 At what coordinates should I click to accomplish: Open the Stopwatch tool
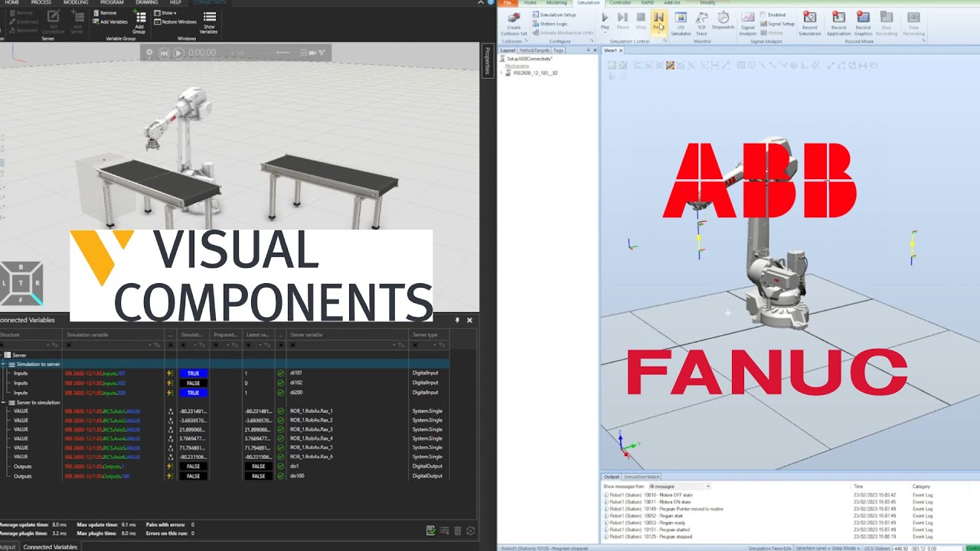tap(723, 21)
